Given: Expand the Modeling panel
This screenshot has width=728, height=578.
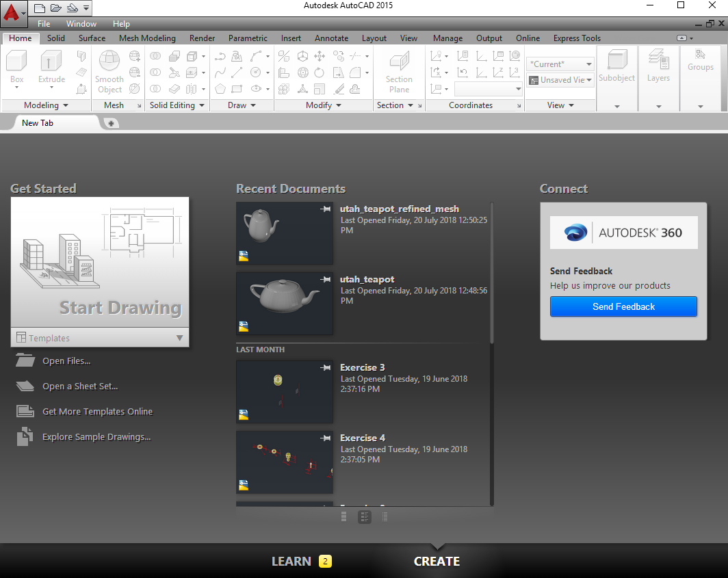Looking at the screenshot, I should point(47,105).
